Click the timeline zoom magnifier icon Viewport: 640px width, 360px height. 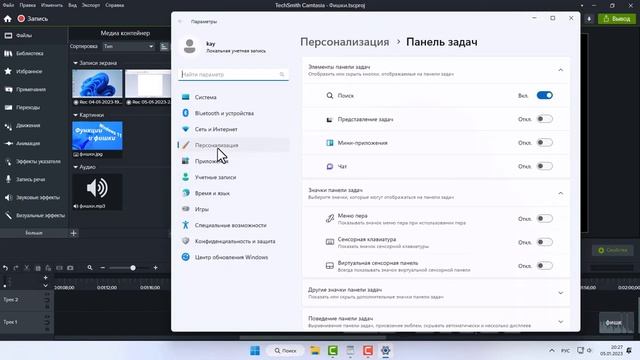tap(90, 268)
